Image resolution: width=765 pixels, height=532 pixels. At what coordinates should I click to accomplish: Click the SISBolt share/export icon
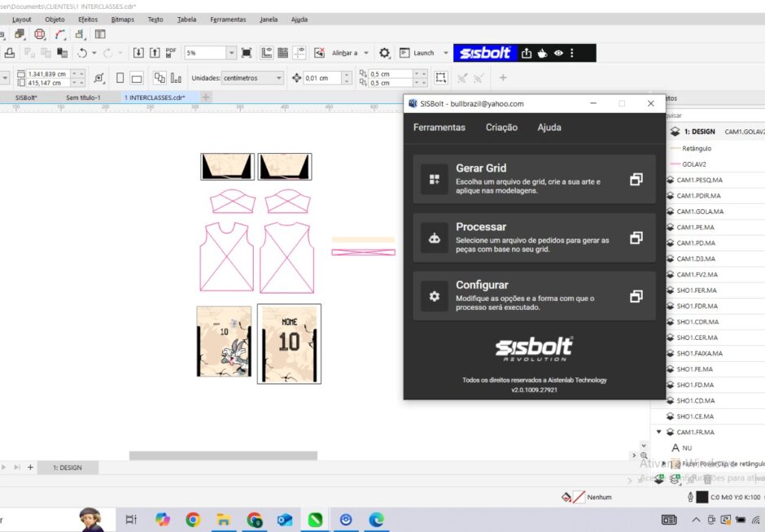coord(527,53)
